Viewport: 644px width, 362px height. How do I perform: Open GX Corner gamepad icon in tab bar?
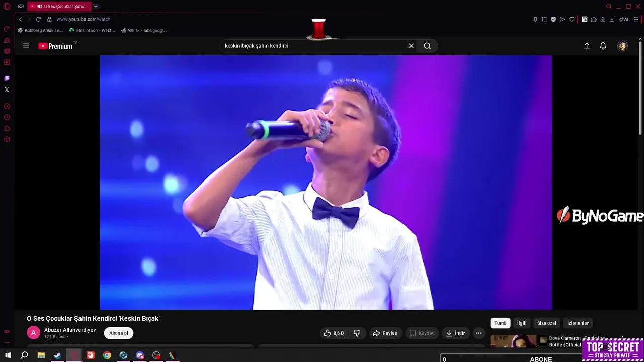[21, 6]
